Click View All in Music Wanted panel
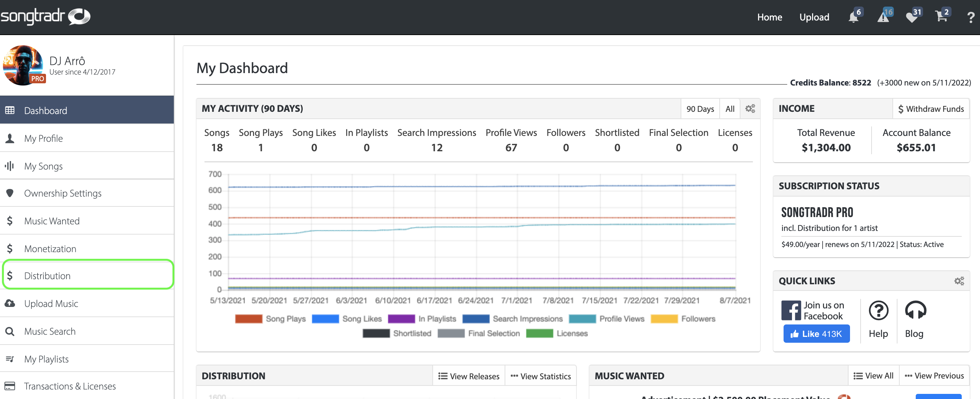 point(873,375)
